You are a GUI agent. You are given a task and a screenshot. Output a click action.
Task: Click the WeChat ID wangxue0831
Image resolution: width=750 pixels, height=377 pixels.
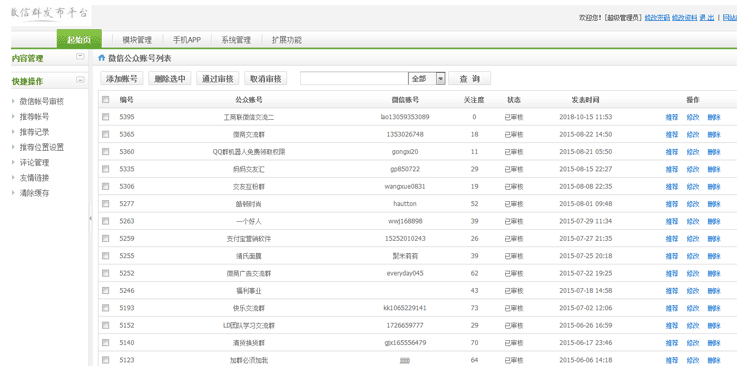coord(405,187)
